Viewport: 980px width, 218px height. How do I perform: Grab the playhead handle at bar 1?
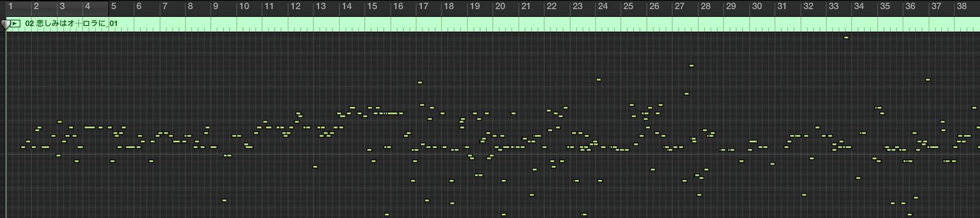(5, 24)
